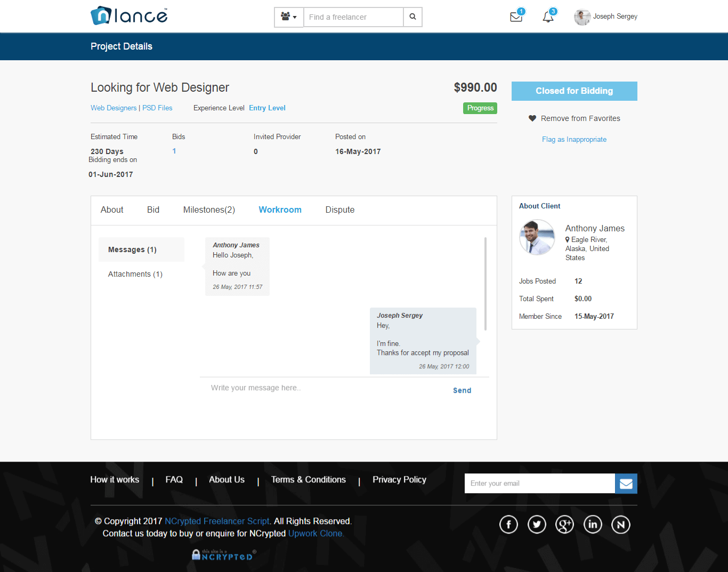Open the messages envelope icon in header
Viewport: 728px width, 572px height.
tap(516, 17)
